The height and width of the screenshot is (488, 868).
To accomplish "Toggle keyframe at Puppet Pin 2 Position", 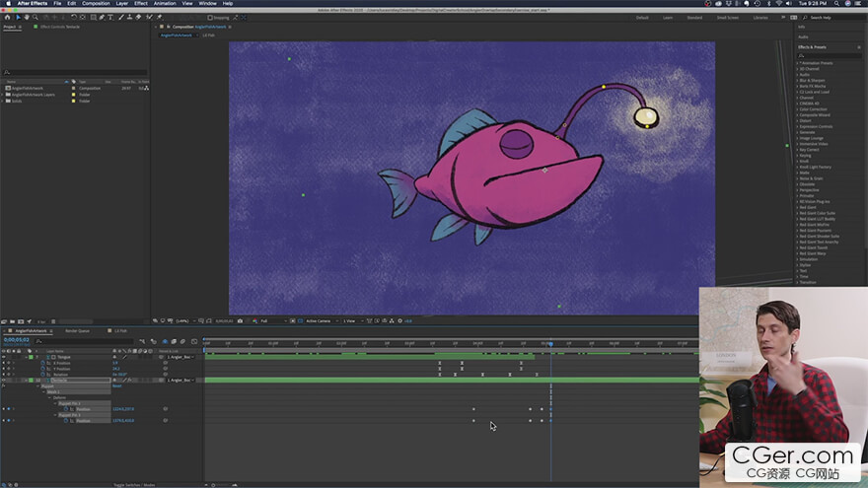I will click(x=8, y=409).
